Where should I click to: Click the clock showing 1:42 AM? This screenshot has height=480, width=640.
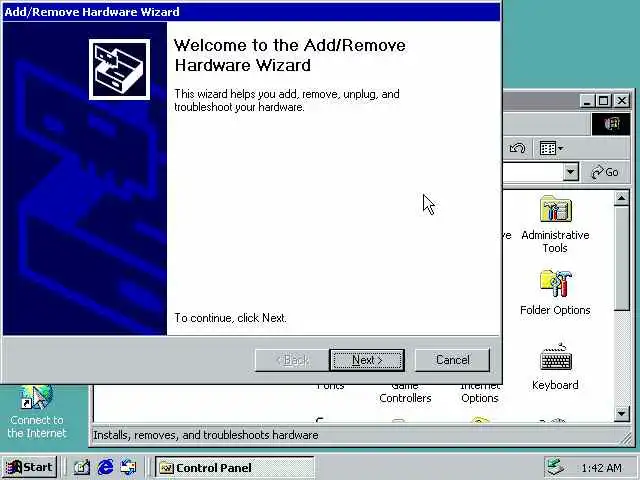click(x=601, y=468)
